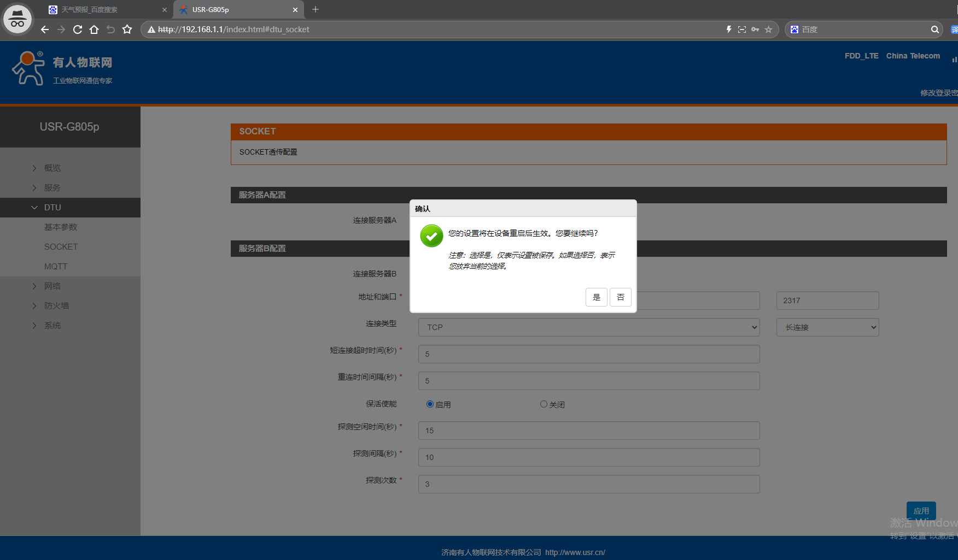Click the www.usr.cn footer link
958x560 pixels.
[575, 552]
